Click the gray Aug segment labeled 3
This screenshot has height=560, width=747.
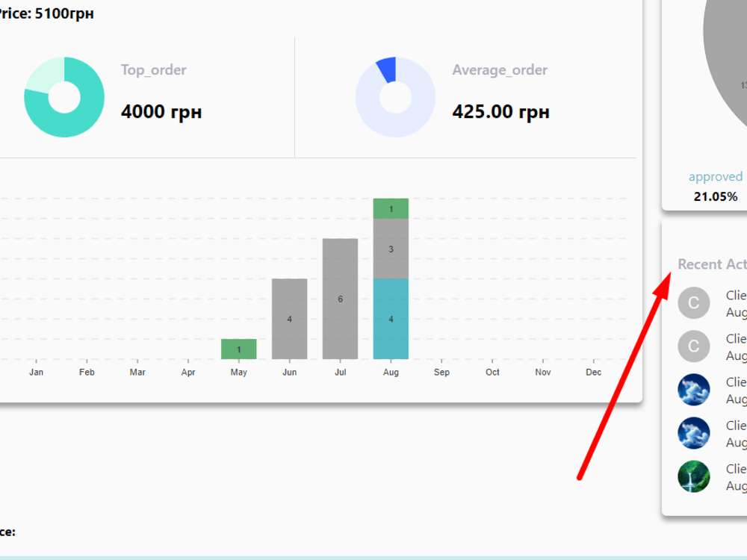click(x=391, y=249)
